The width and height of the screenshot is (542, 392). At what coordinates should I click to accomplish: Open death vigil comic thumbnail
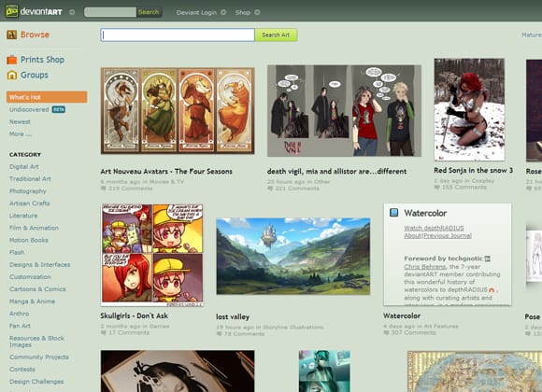[x=344, y=110]
